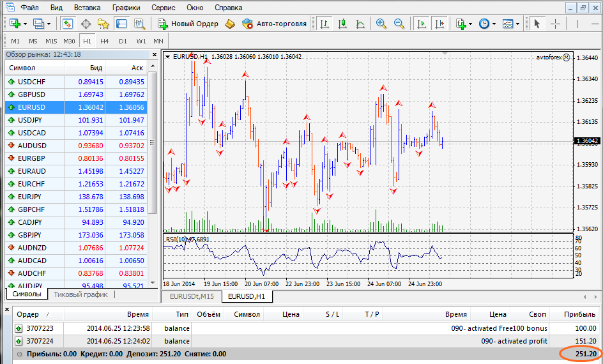Switch to the EURUSDt,M15 chart tab
The image size is (603, 364).
[x=192, y=296]
